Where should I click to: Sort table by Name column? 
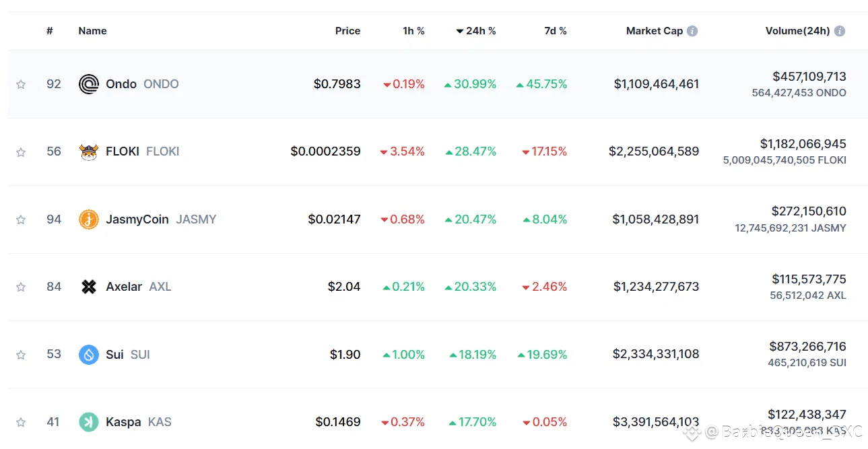point(92,31)
